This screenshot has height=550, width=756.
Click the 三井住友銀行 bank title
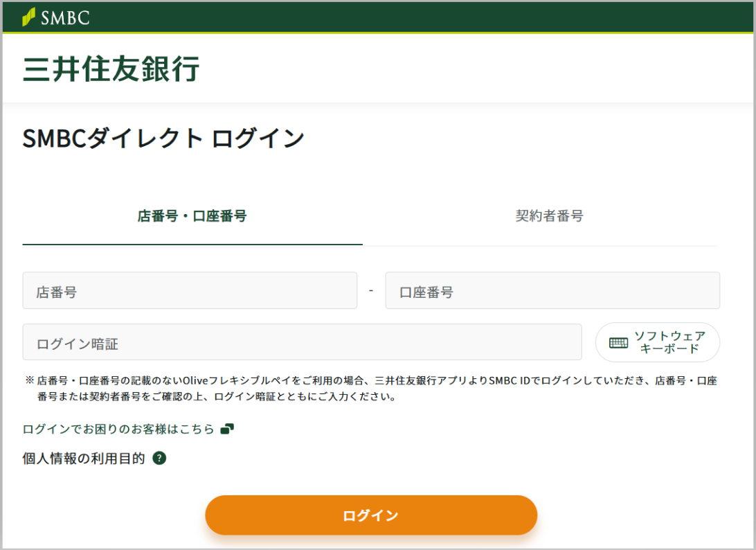(x=111, y=69)
